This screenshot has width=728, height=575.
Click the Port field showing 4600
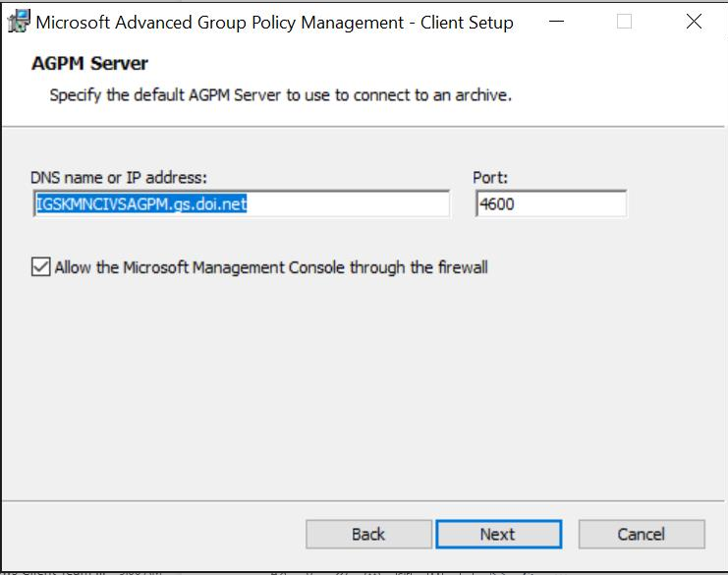(x=551, y=203)
